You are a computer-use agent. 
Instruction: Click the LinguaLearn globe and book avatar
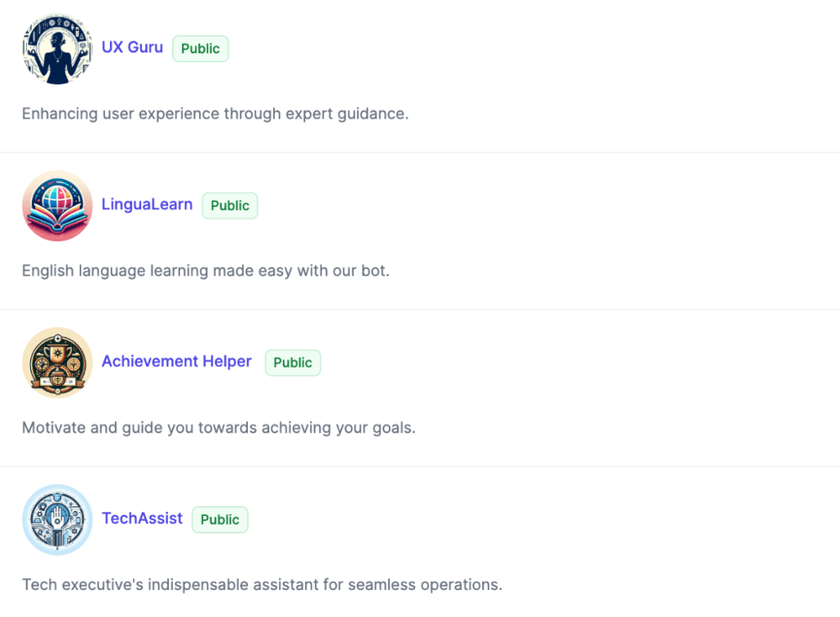[x=57, y=206]
